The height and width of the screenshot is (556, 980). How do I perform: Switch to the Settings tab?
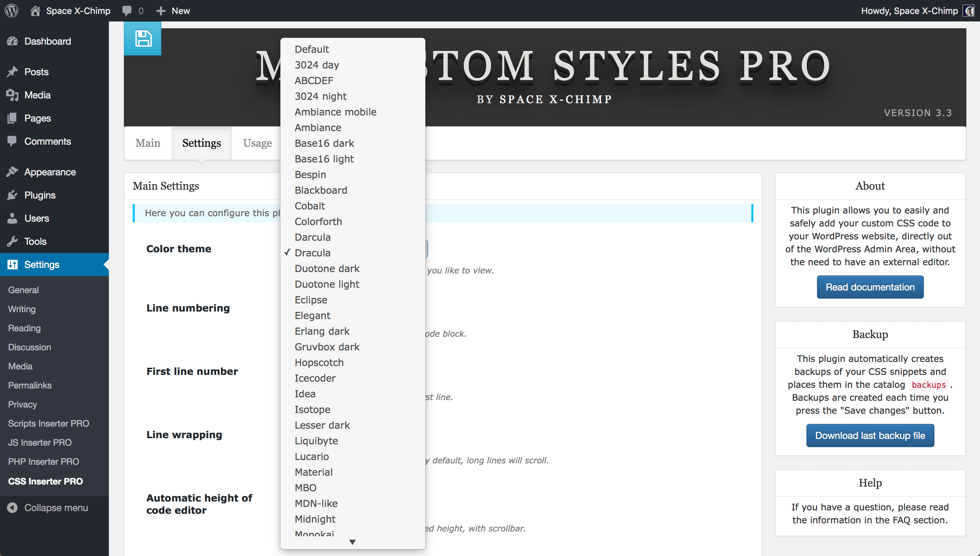click(x=201, y=143)
